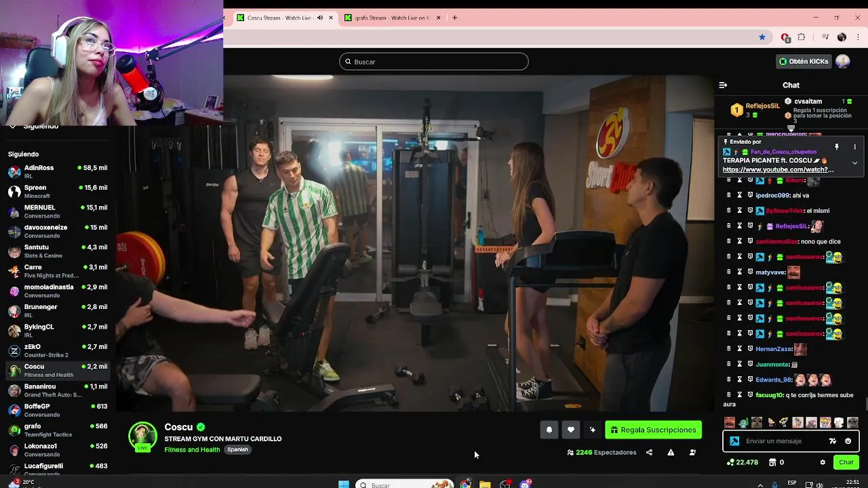Open Windows Start button in taskbar
868x488 pixels.
344,485
